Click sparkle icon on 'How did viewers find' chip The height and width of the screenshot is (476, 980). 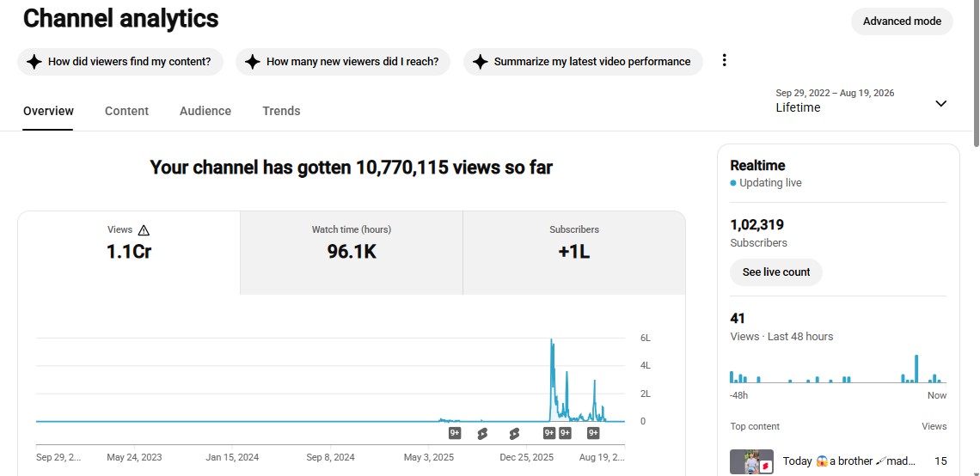(35, 62)
